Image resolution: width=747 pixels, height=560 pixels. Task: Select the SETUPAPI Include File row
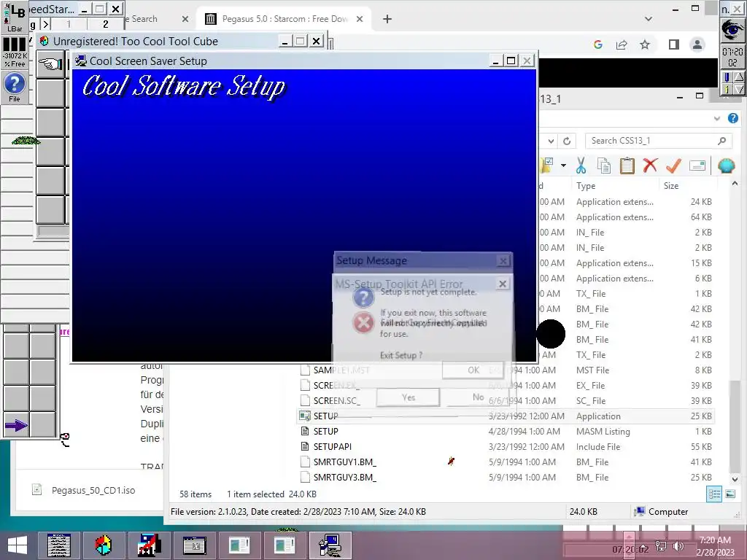click(505, 447)
